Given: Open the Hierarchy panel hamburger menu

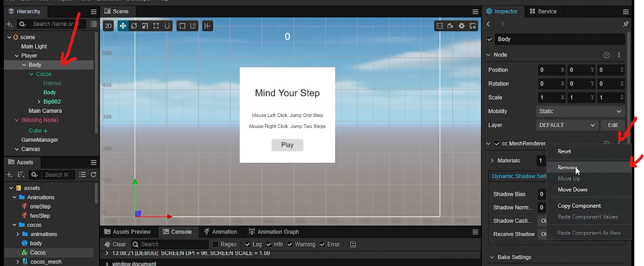Looking at the screenshot, I should point(93,12).
